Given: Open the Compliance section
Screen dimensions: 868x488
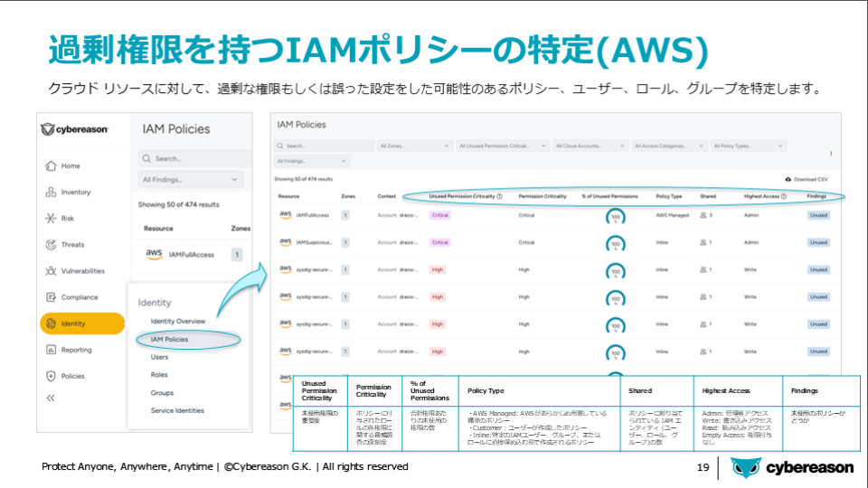Looking at the screenshot, I should coord(71,297).
